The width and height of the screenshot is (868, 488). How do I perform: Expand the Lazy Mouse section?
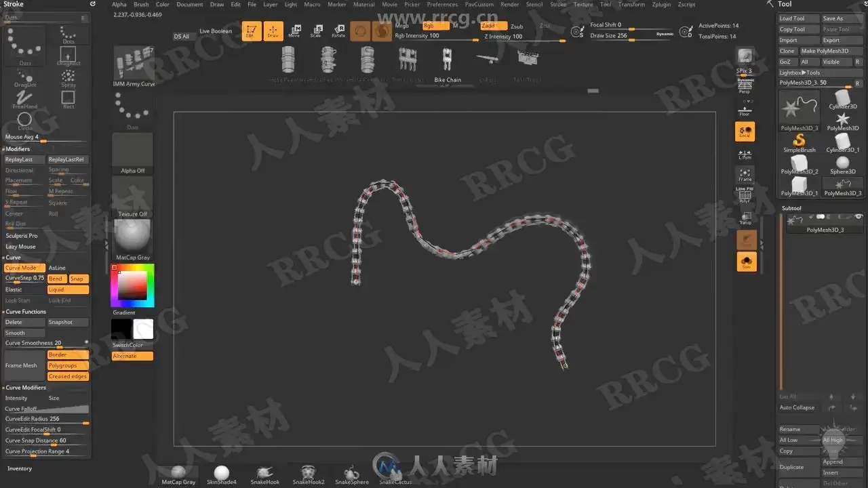(21, 247)
